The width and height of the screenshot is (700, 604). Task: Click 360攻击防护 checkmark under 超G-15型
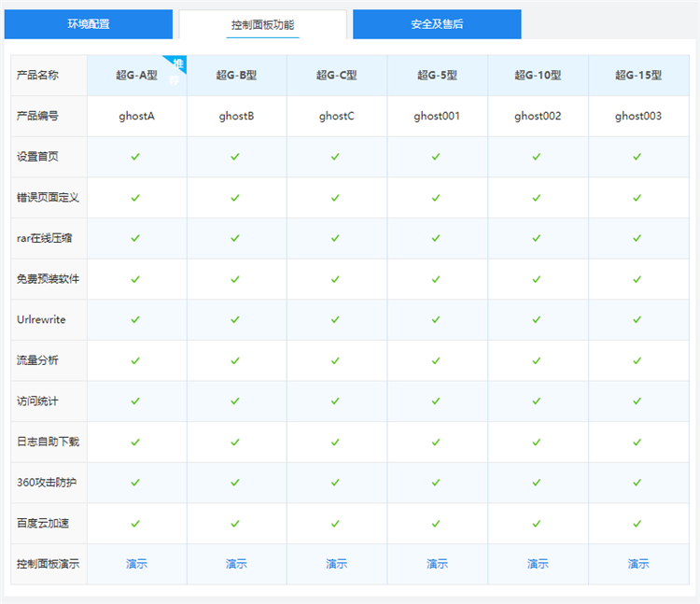pyautogui.click(x=637, y=483)
